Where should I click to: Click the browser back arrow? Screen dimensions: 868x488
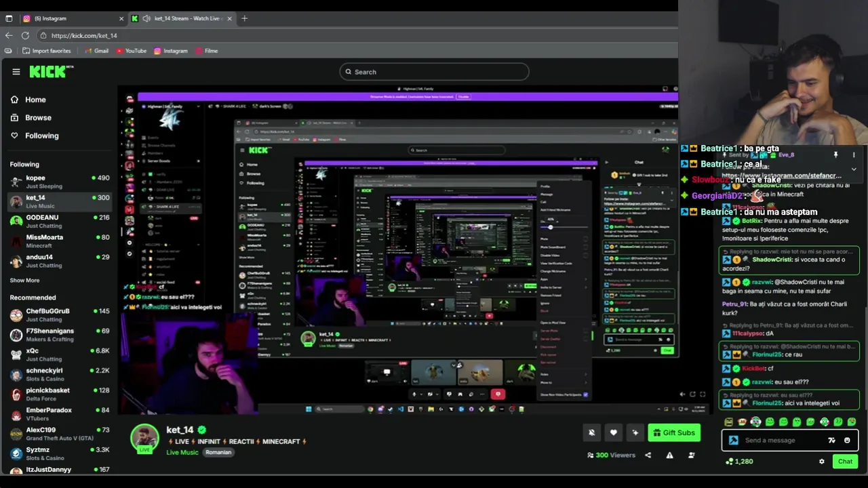(x=9, y=35)
